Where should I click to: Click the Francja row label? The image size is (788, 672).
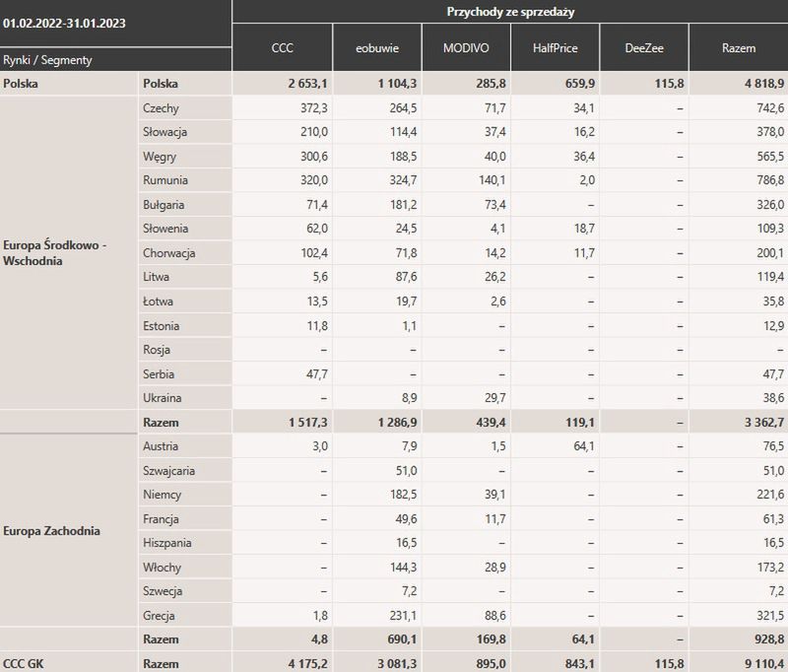click(x=161, y=518)
